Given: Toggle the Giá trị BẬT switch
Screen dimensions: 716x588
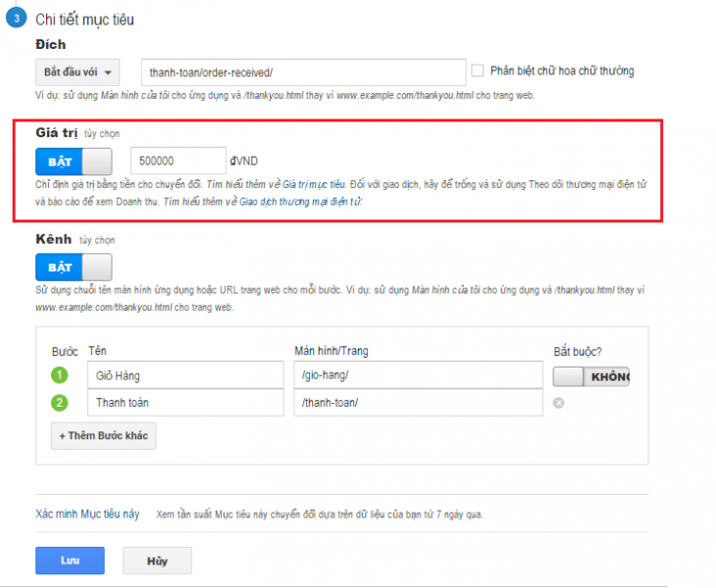Looking at the screenshot, I should [74, 161].
